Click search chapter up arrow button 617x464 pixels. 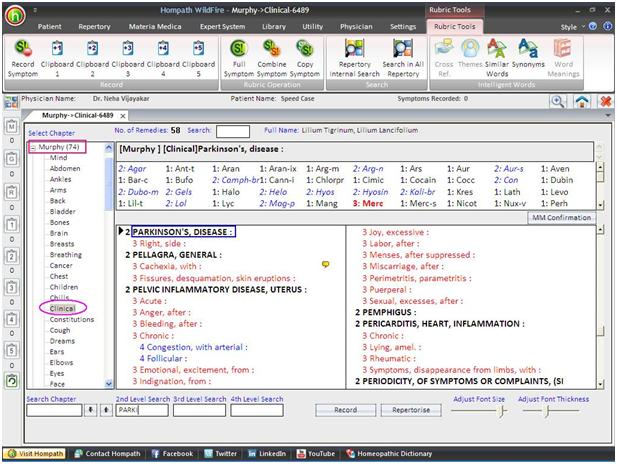[x=106, y=410]
